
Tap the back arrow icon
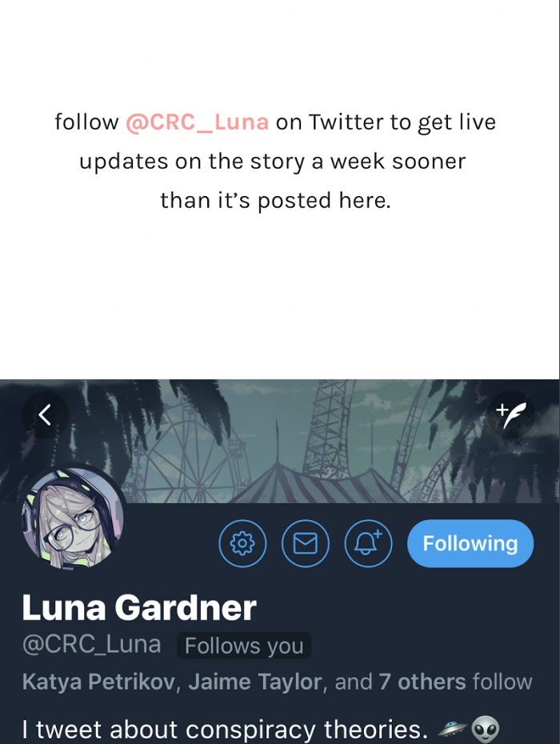point(45,414)
